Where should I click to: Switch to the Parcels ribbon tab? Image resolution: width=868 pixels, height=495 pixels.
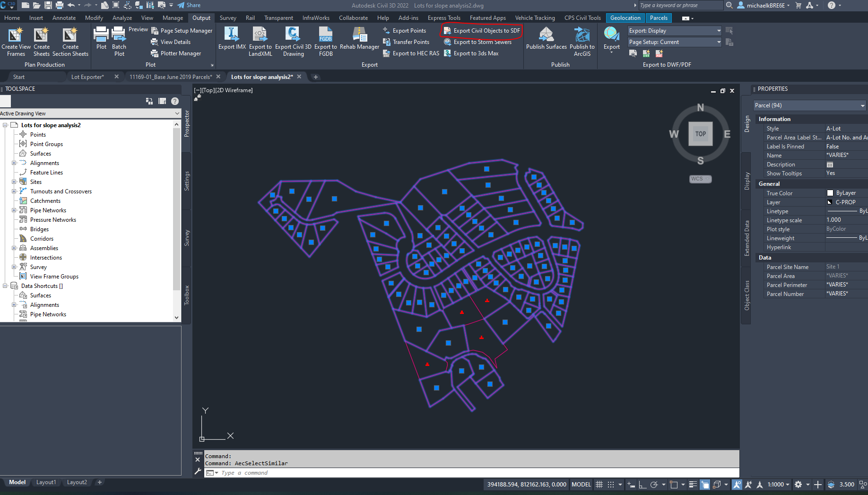(x=659, y=18)
